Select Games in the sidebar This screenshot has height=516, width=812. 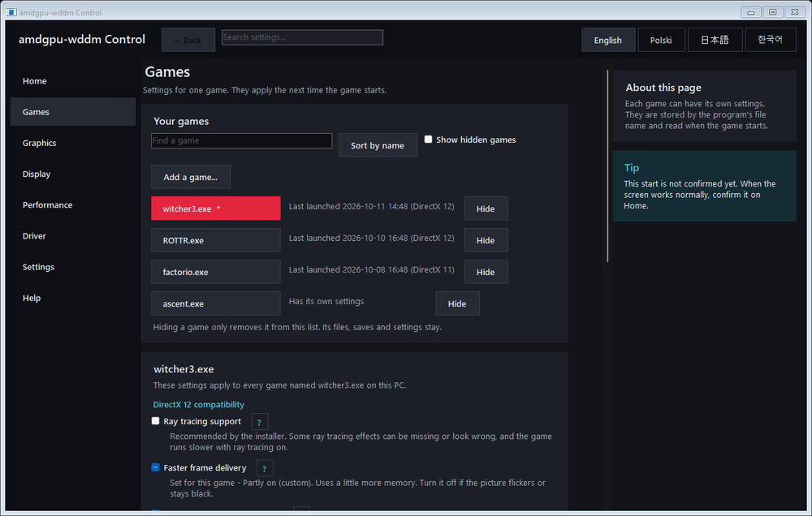(73, 112)
